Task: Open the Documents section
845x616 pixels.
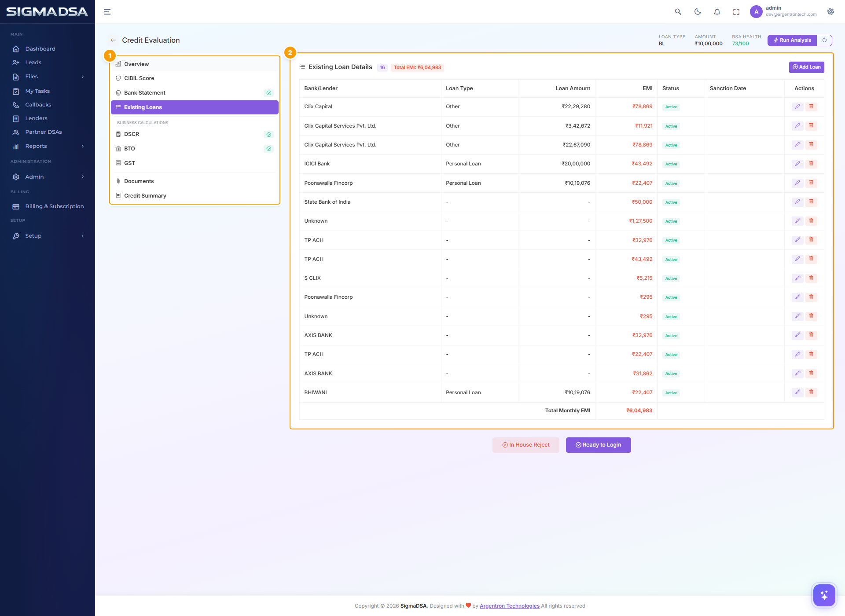Action: click(x=195, y=181)
